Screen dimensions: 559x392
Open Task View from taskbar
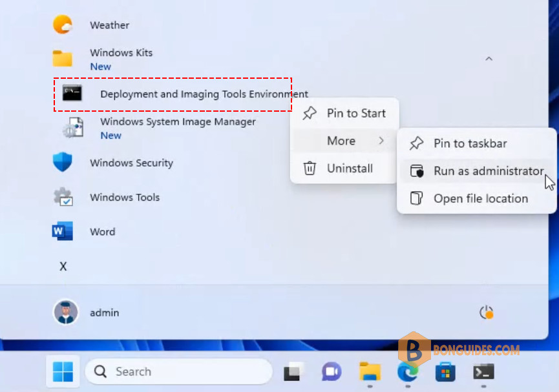(x=293, y=372)
